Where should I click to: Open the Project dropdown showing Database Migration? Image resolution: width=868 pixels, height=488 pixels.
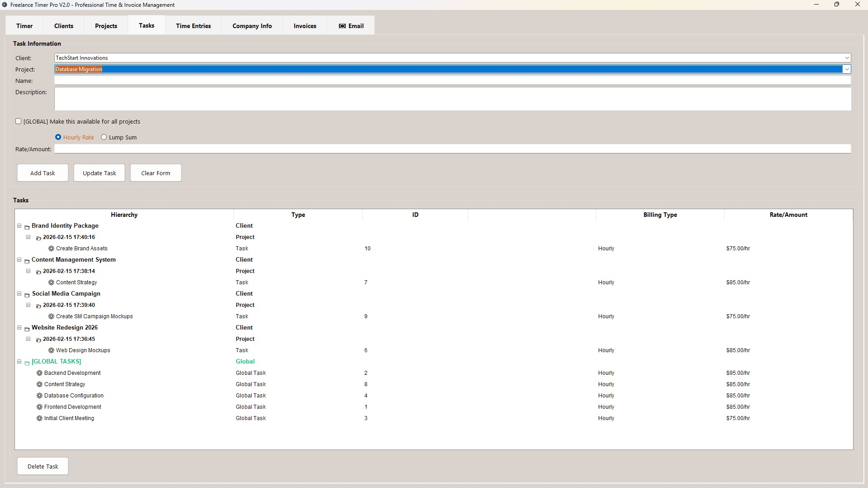(x=846, y=69)
